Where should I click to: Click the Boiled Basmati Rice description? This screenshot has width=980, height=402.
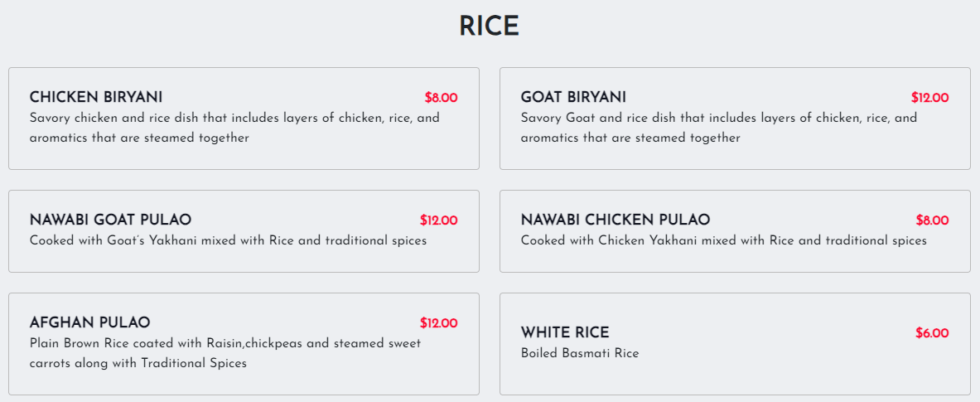click(x=580, y=354)
